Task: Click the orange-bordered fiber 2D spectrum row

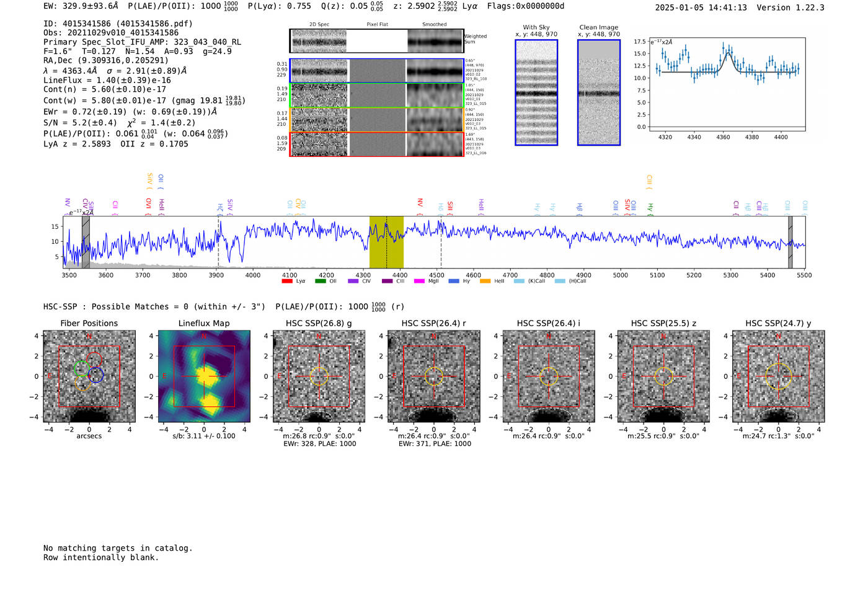Action: [x=376, y=120]
